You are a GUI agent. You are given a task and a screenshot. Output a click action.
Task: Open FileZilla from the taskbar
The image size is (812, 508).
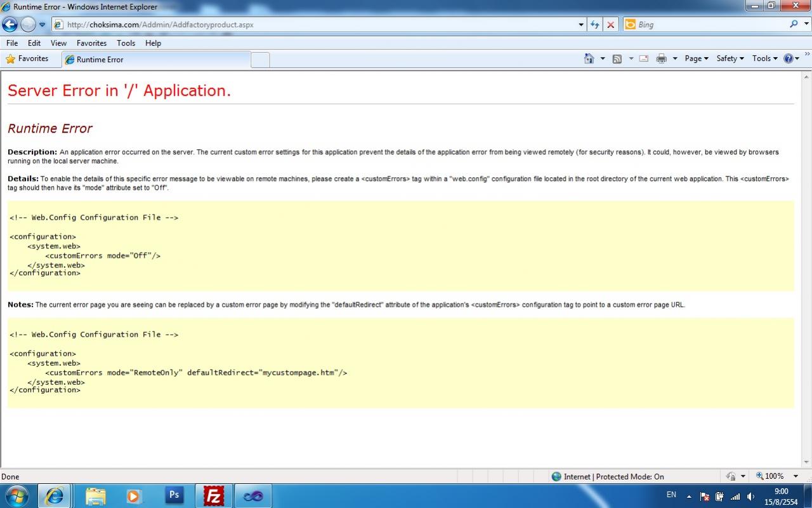213,496
